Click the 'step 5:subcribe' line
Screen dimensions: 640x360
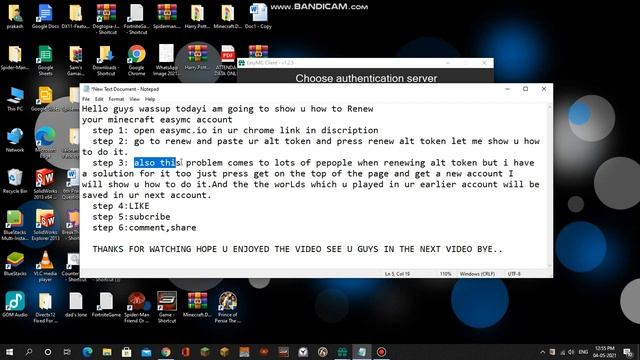[x=131, y=217]
